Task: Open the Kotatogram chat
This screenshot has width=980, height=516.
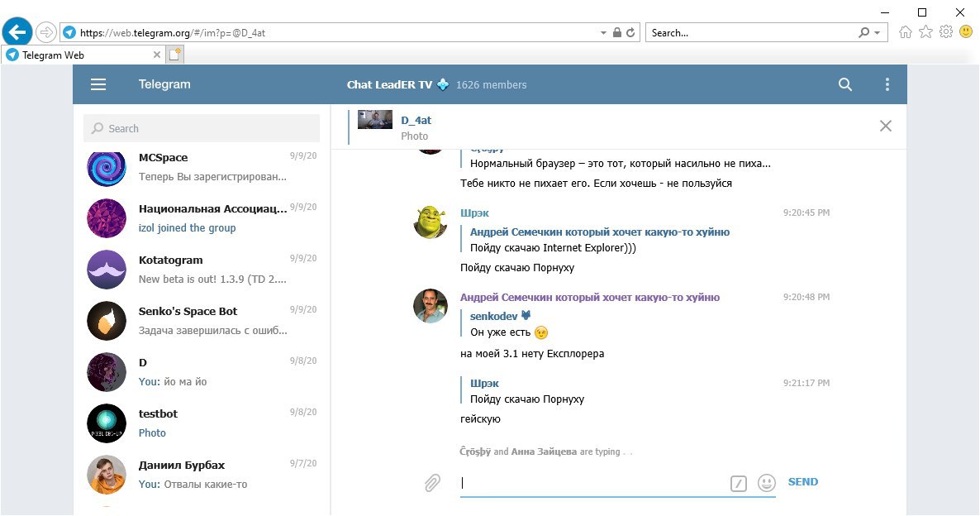Action: click(x=202, y=270)
